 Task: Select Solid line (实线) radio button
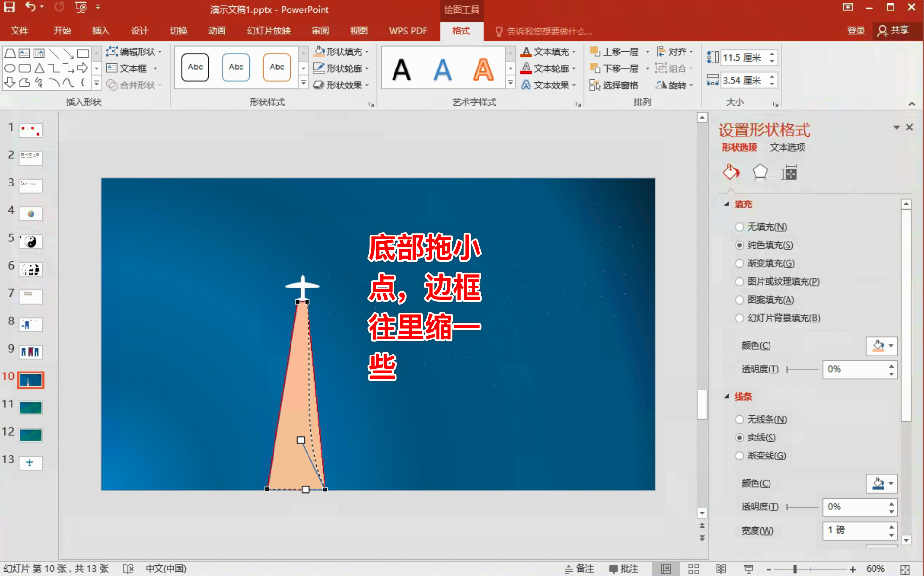click(x=739, y=438)
